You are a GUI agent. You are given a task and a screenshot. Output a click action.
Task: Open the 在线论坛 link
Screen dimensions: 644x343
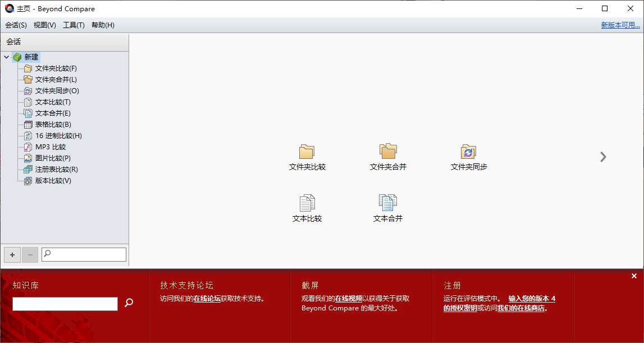(207, 299)
